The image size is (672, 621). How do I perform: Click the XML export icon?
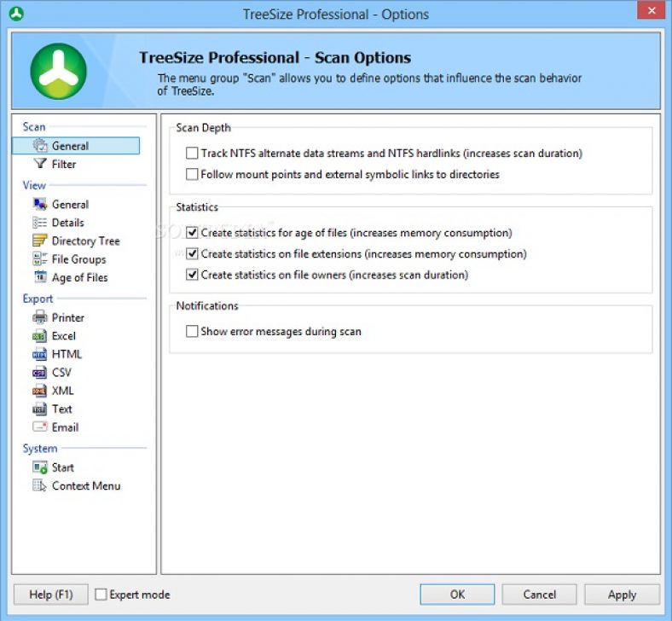39,391
